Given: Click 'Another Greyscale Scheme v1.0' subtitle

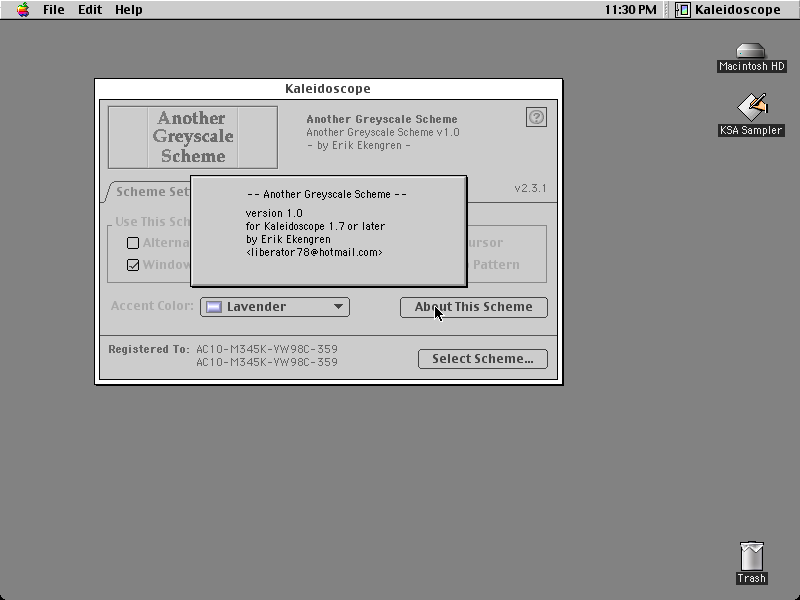Looking at the screenshot, I should coord(383,132).
